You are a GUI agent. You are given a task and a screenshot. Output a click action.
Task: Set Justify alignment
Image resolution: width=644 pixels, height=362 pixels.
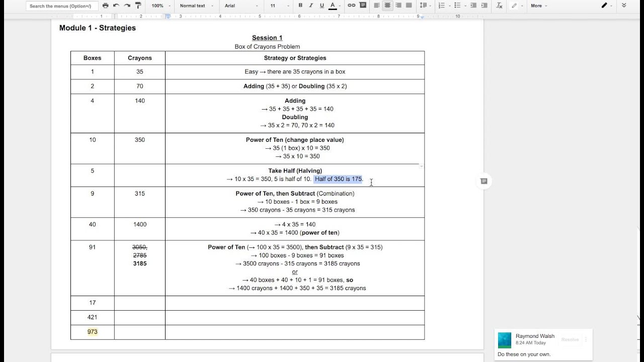coord(409,6)
